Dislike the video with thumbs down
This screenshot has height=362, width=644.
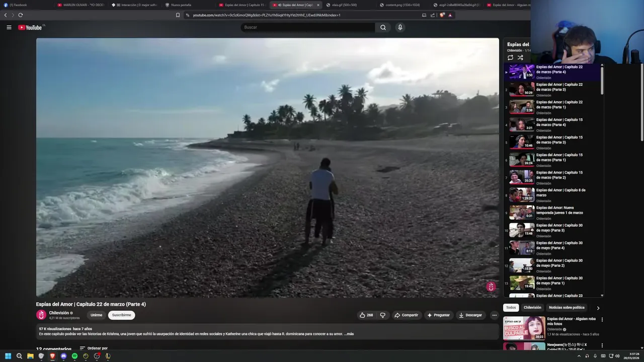tap(383, 315)
